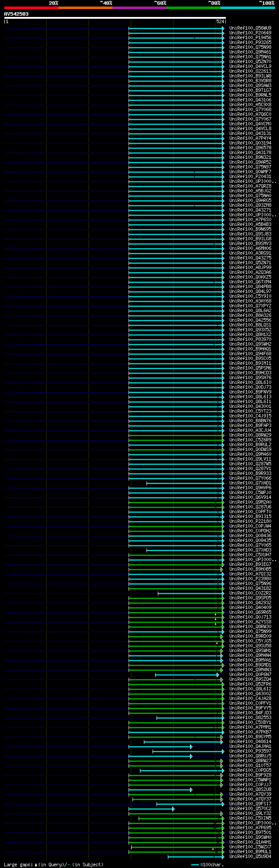Select hit UniRef100_A3CJU4
Viewport: 279px width, 868px height.
pyautogui.click(x=250, y=430)
